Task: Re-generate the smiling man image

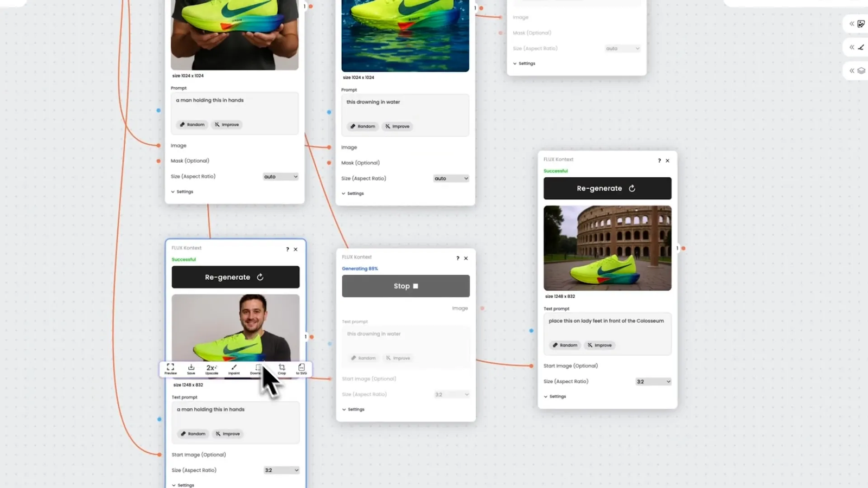Action: click(x=235, y=277)
